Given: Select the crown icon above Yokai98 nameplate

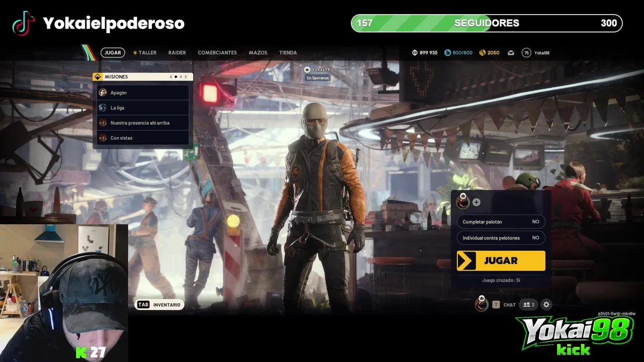Looking at the screenshot, I should tap(307, 69).
